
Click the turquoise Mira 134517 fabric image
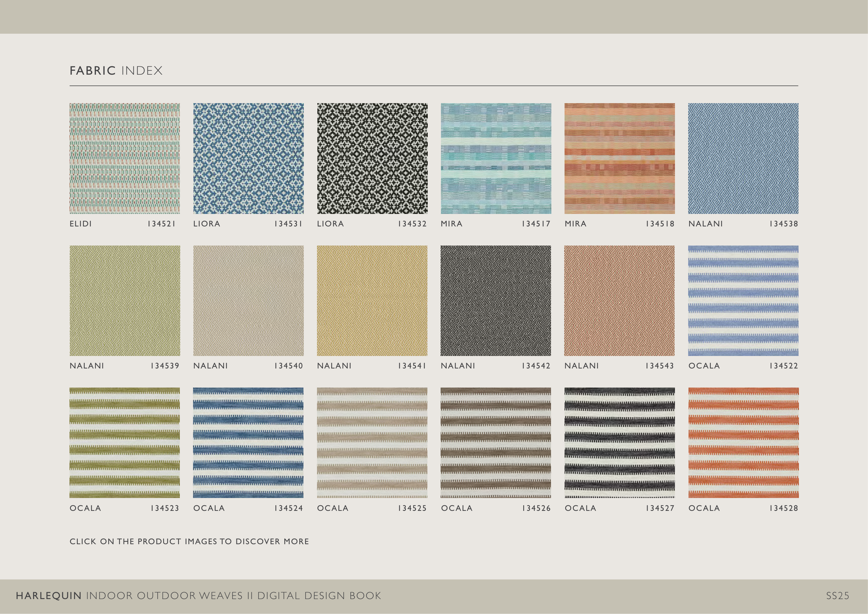tap(495, 158)
